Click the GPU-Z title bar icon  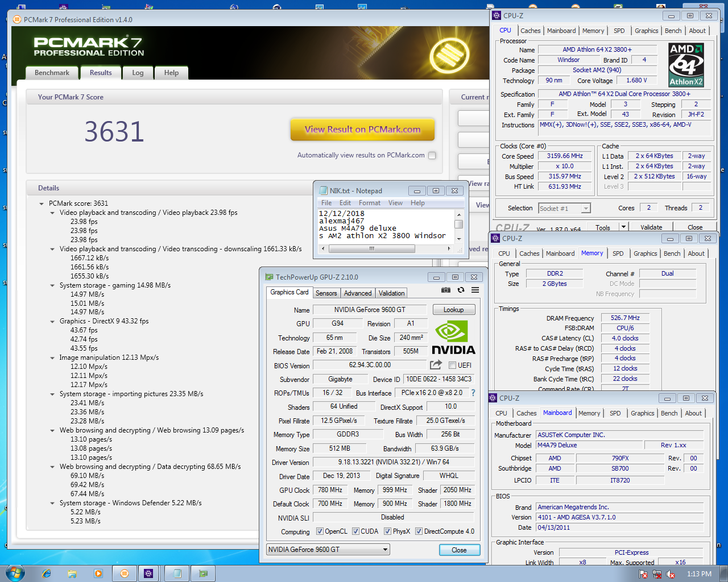[269, 277]
